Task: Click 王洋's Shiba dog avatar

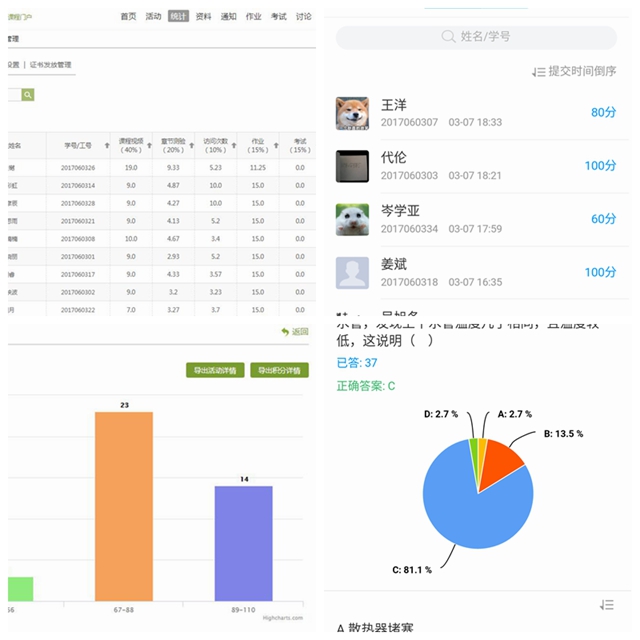Action: pyautogui.click(x=352, y=113)
